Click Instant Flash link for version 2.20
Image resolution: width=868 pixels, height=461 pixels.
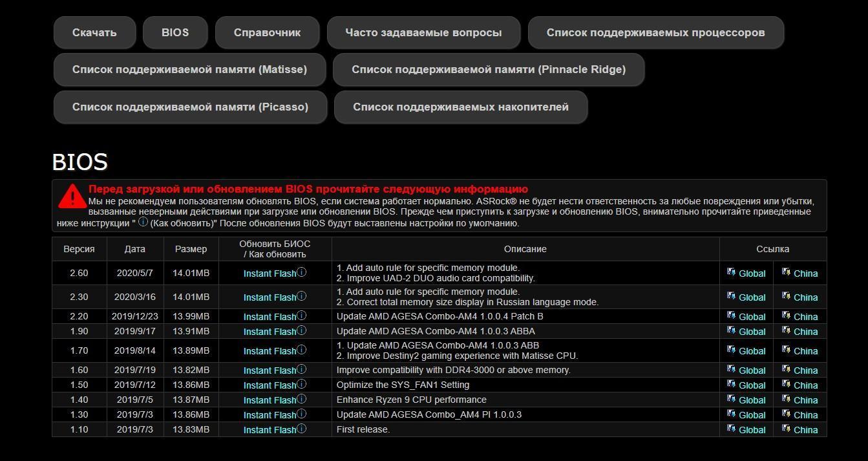270,317
